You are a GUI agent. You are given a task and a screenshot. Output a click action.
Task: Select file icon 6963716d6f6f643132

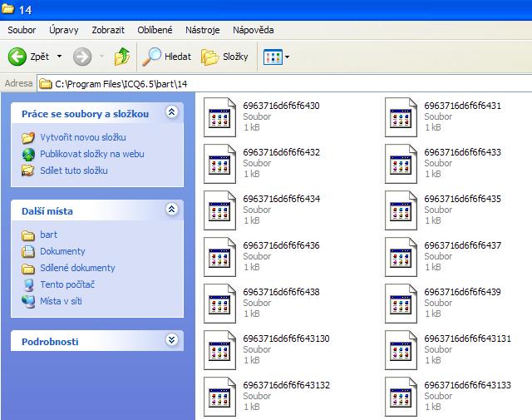pyautogui.click(x=220, y=396)
